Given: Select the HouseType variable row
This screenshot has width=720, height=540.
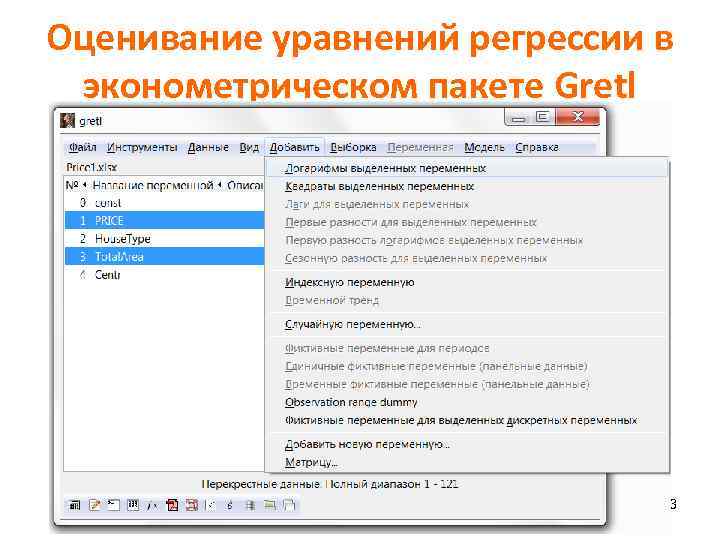Looking at the screenshot, I should tap(164, 239).
